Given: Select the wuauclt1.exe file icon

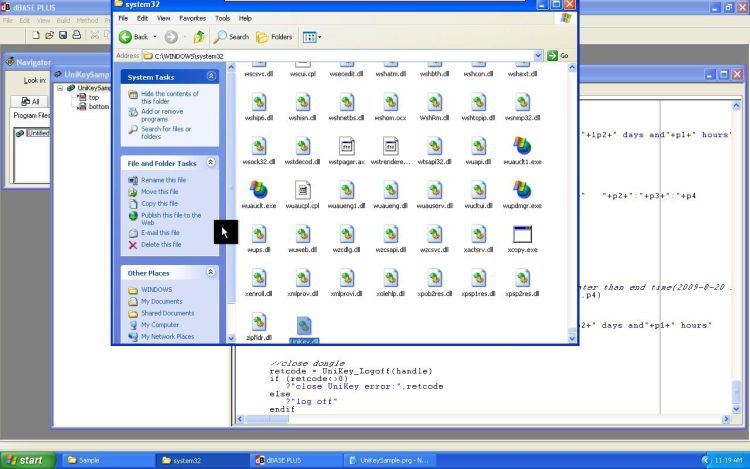Looking at the screenshot, I should [522, 146].
